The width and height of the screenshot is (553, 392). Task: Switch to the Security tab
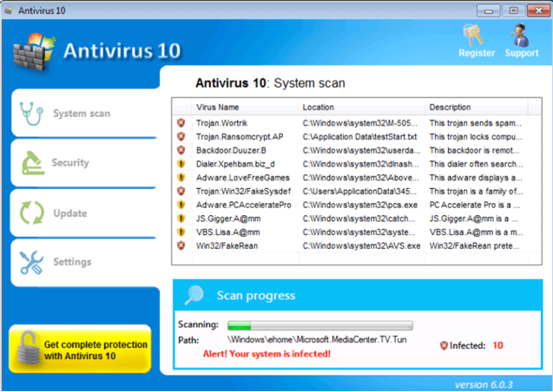(x=70, y=163)
